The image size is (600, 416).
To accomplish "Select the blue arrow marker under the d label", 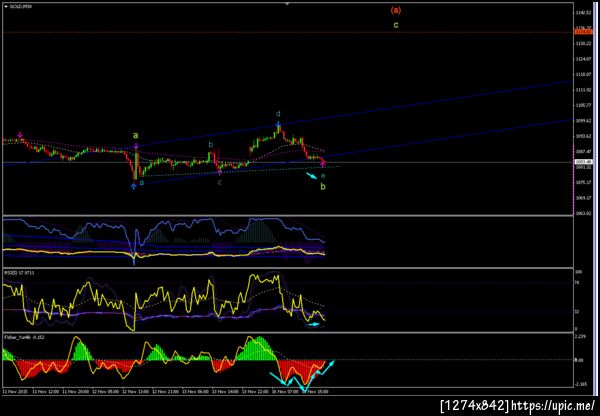I will [279, 124].
